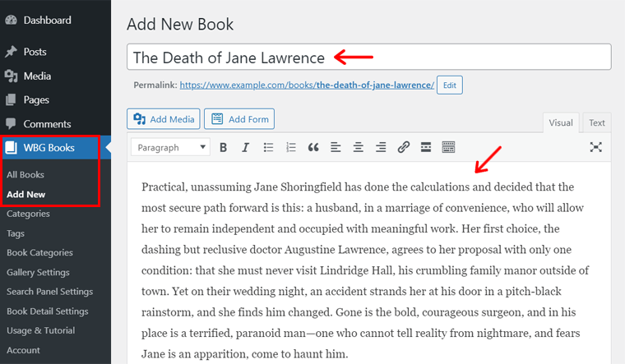Switch to the Visual editor tab
The width and height of the screenshot is (625, 364).
(561, 123)
